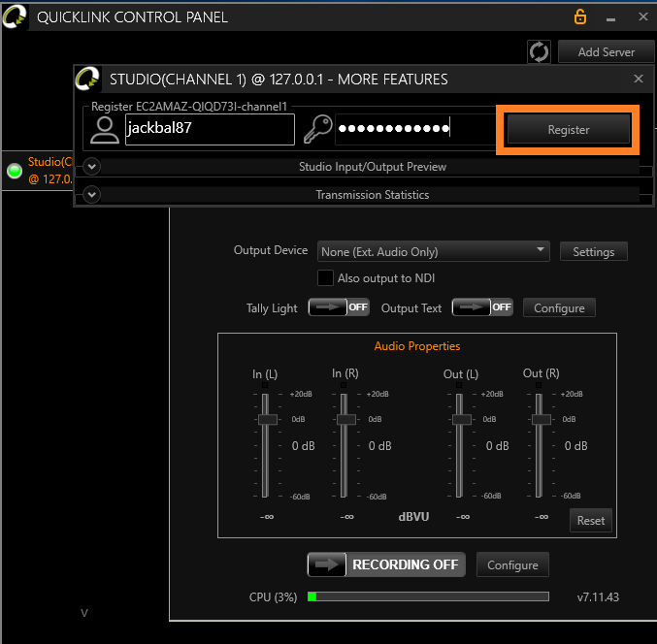Open the Output Device dropdown
Screen dimensions: 657x644
pos(433,251)
